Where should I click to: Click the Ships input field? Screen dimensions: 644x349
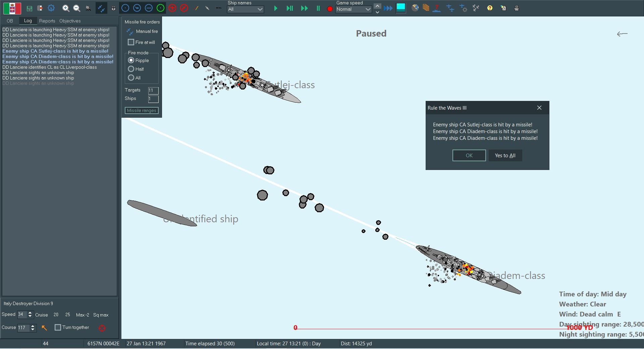click(x=153, y=99)
